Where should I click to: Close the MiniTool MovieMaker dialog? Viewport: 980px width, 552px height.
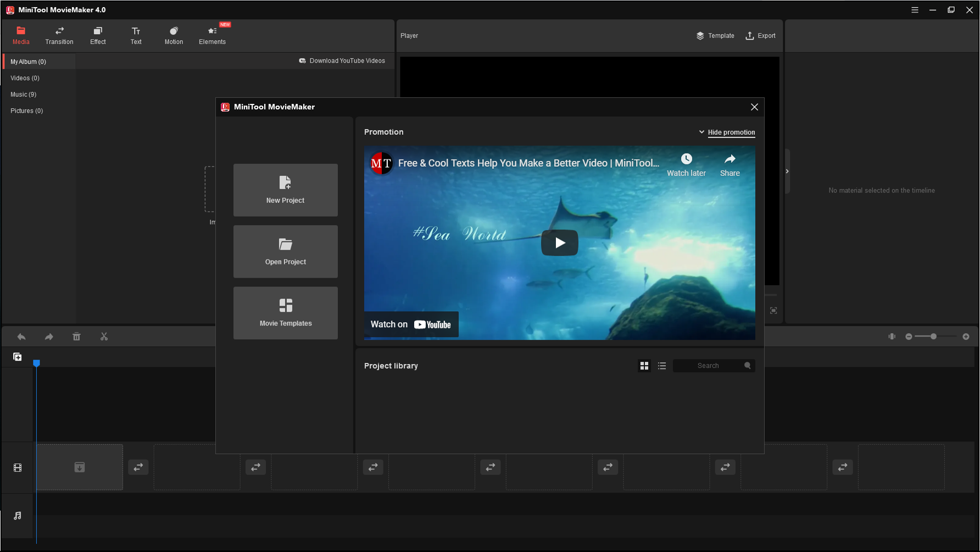[754, 107]
